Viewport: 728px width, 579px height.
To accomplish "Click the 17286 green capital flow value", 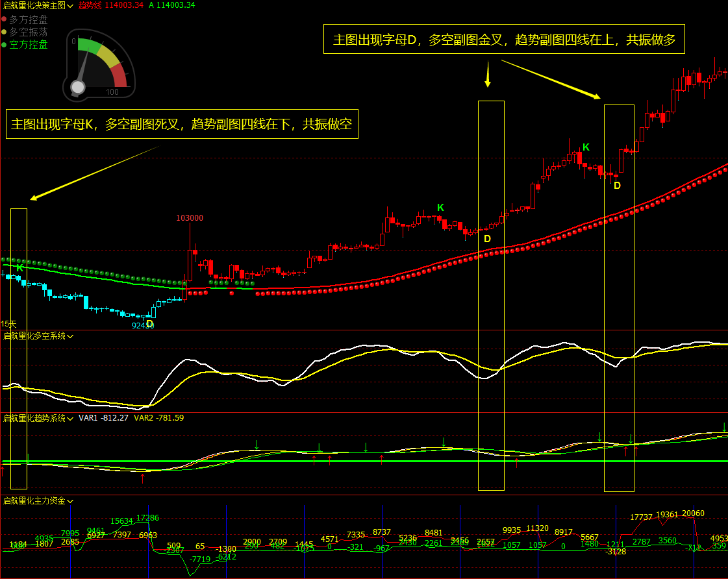I will click(x=147, y=518).
